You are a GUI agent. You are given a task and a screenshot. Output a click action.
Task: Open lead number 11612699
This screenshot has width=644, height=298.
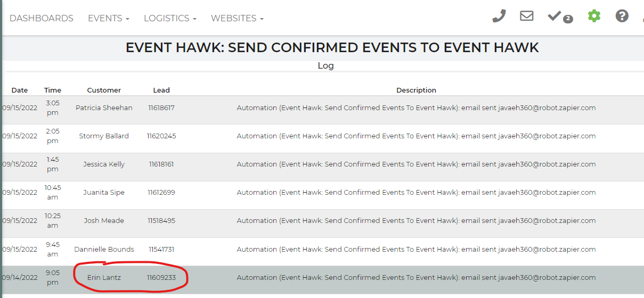[161, 192]
